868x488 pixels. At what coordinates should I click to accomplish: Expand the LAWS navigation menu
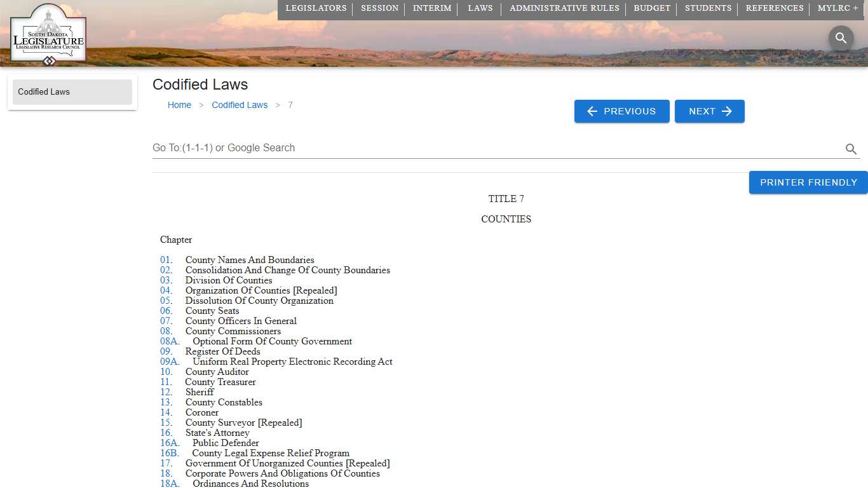click(480, 9)
